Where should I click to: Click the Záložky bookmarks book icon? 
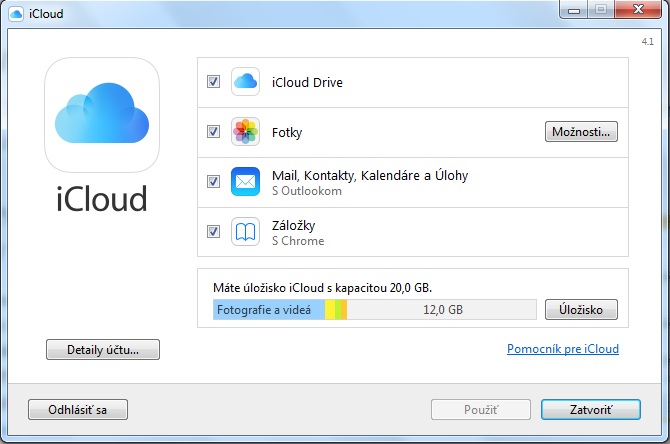[x=246, y=232]
